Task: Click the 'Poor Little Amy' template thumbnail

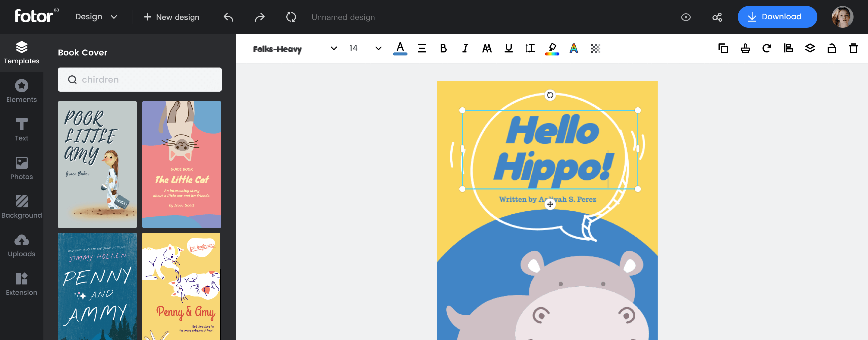Action: pos(97,165)
